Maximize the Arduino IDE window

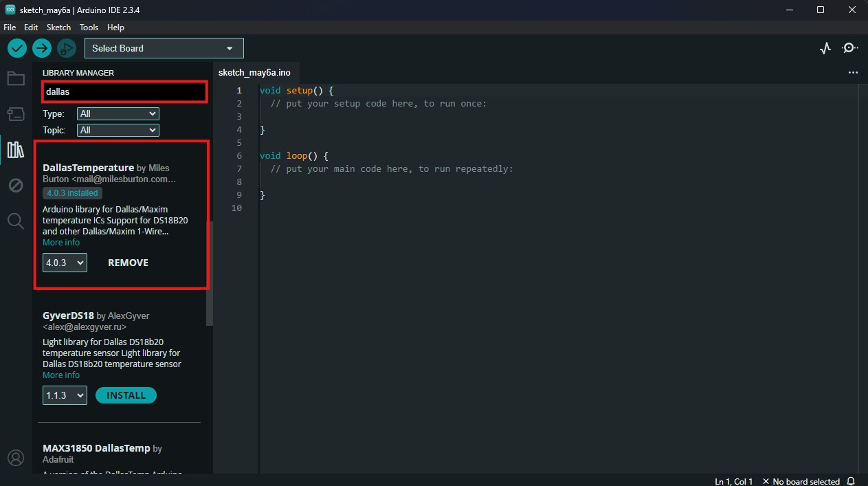point(821,10)
